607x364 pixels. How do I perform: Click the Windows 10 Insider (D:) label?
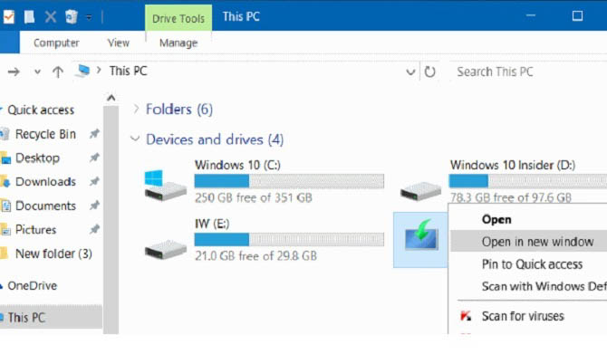coord(513,165)
